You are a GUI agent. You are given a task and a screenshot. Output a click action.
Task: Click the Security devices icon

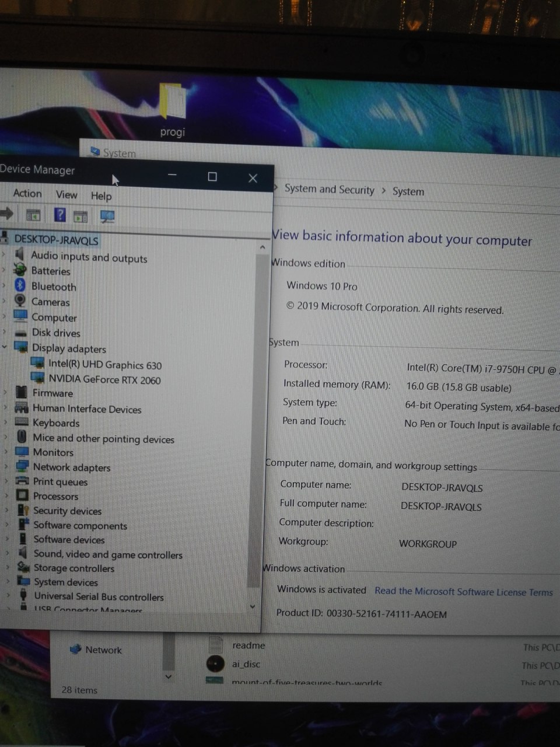[23, 509]
